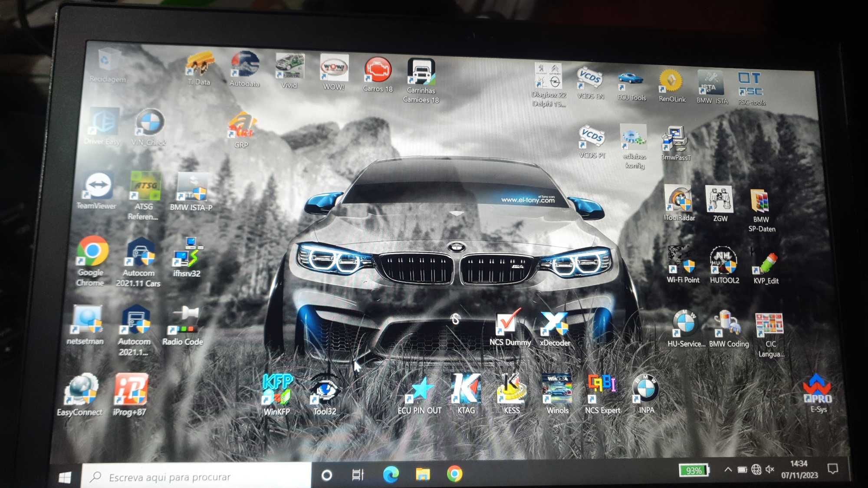Toggle the muted volume tray icon

[x=770, y=469]
